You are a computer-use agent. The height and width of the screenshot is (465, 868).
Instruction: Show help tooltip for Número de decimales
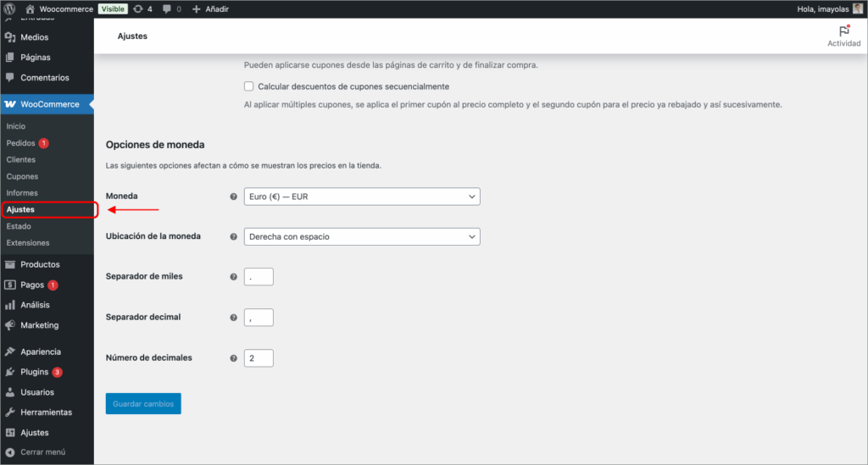(x=234, y=358)
